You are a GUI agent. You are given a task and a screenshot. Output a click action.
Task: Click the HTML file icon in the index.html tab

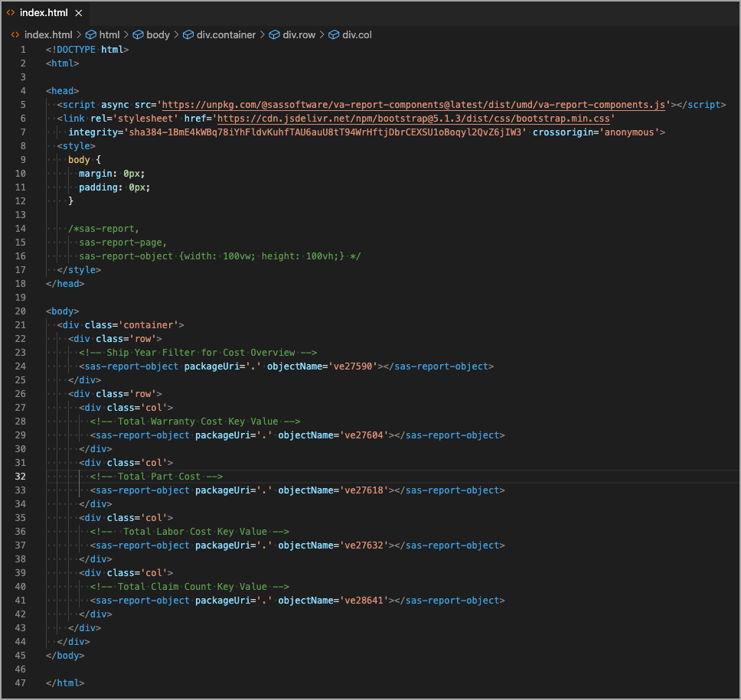click(x=11, y=13)
